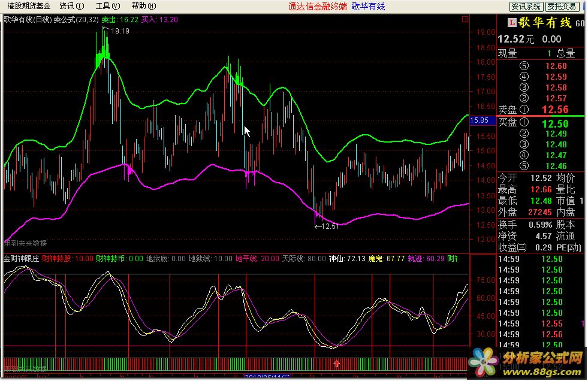Open the 港股期货基金 menu
The image size is (588, 381).
click(29, 6)
